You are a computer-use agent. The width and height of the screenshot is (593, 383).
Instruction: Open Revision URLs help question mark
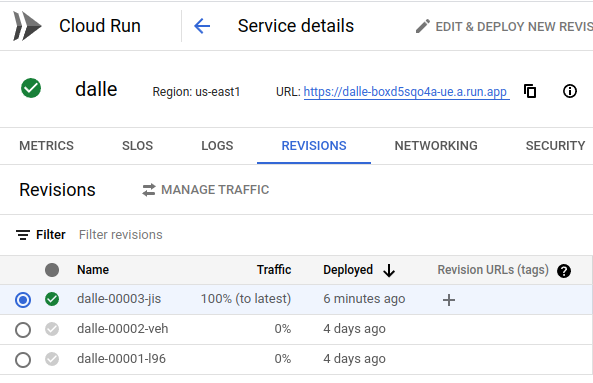pos(564,271)
